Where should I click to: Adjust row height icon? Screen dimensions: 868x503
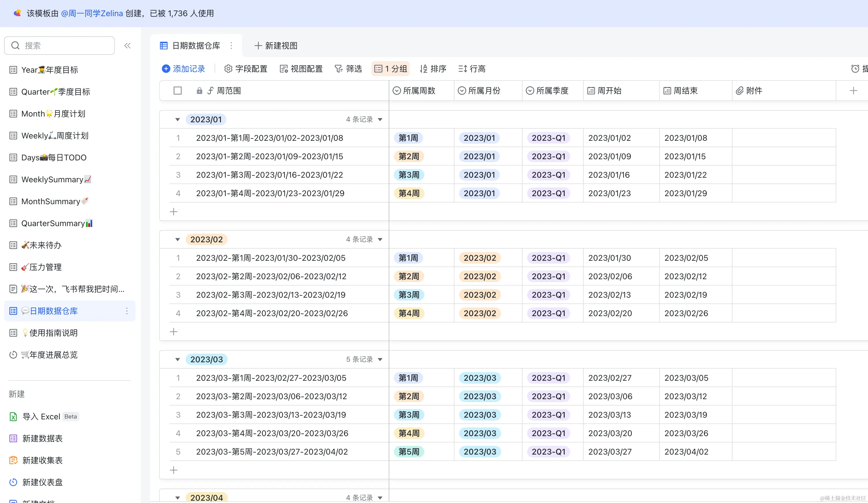pos(462,69)
